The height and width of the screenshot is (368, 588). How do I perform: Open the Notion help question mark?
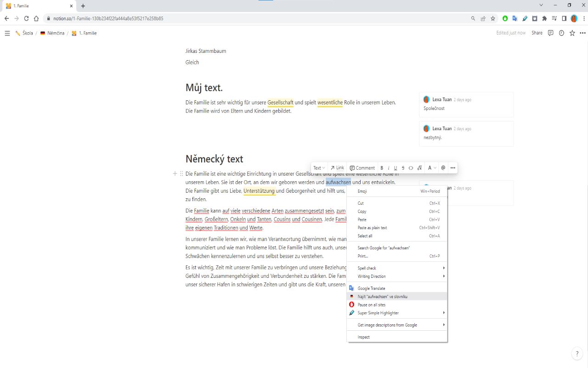(577, 354)
